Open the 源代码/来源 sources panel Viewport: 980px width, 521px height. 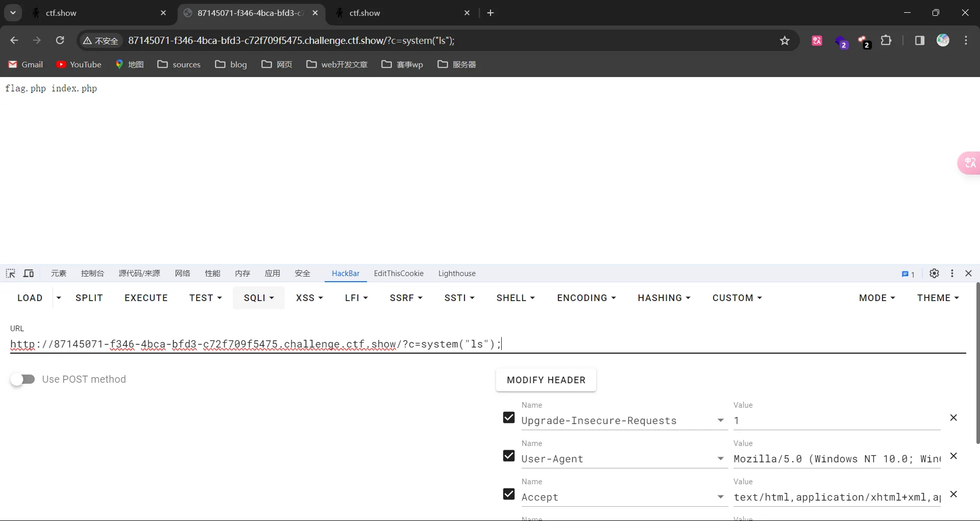(139, 274)
